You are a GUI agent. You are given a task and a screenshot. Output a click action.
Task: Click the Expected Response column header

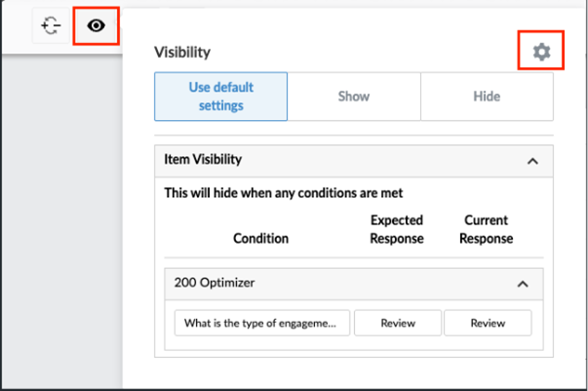click(397, 229)
